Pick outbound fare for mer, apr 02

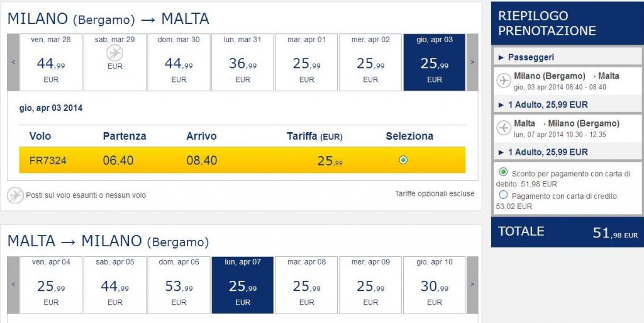coord(370,62)
